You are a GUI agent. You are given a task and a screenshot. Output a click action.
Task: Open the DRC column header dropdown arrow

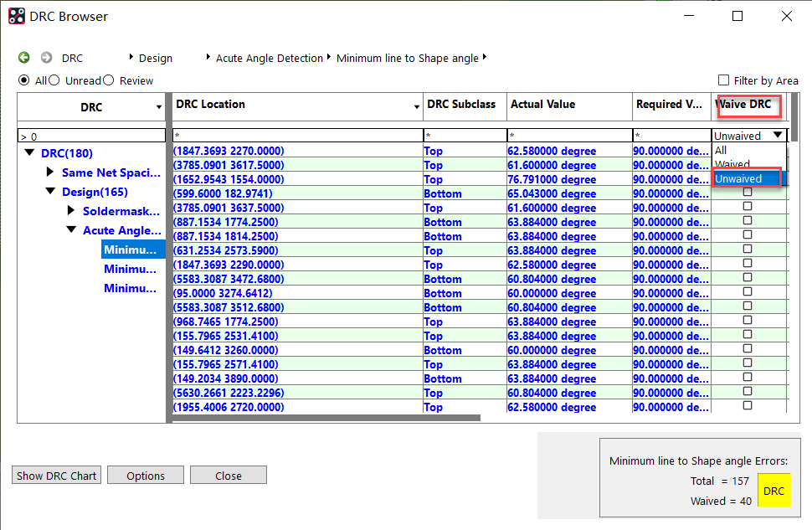[159, 107]
